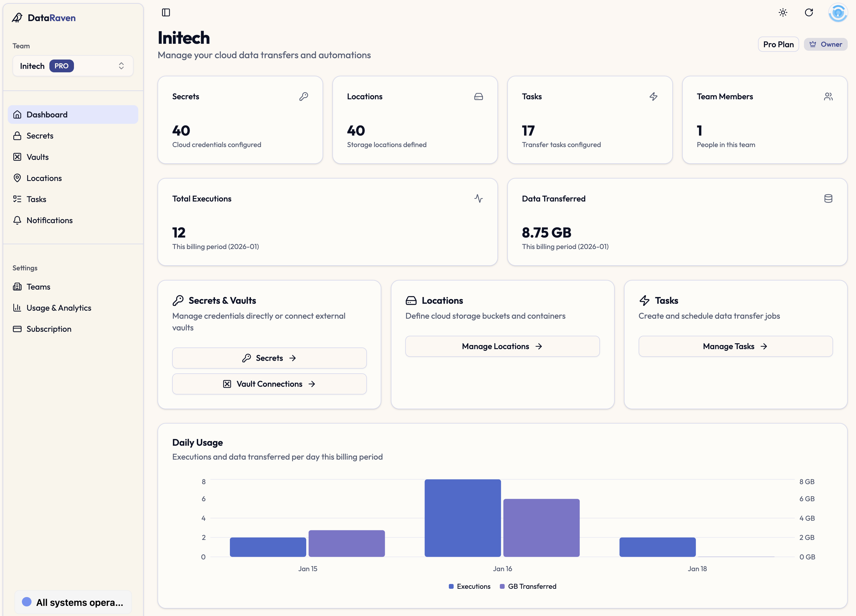The width and height of the screenshot is (856, 616).
Task: Go to Notifications in the sidebar
Action: click(49, 220)
